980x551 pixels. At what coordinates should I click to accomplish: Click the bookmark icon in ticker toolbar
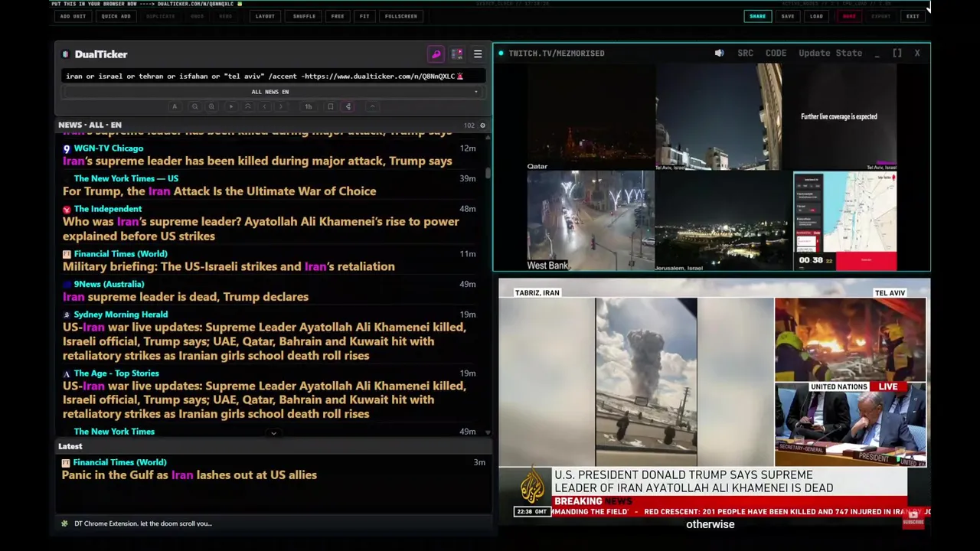[331, 106]
